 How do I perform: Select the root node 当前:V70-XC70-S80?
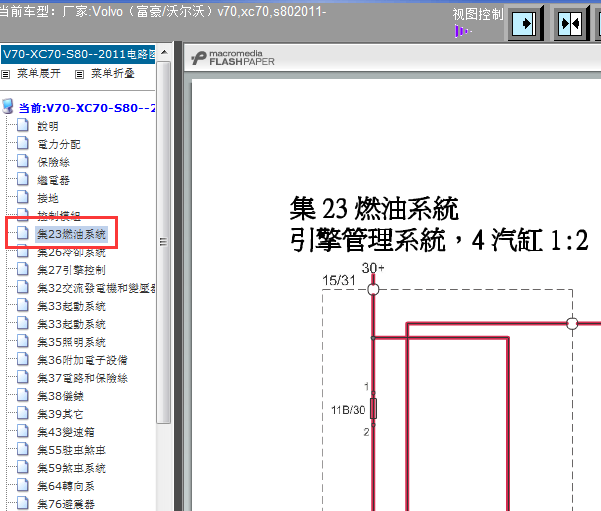click(87, 108)
